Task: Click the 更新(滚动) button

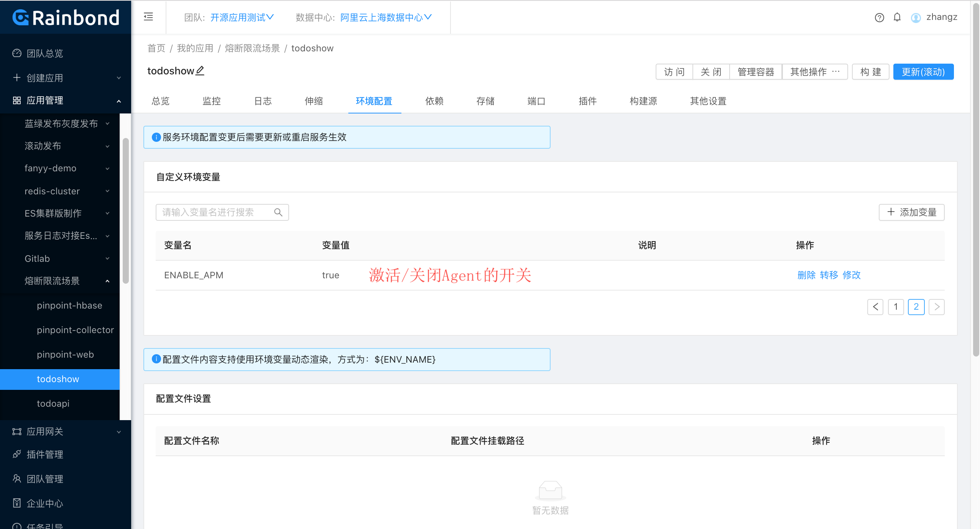Action: coord(923,72)
